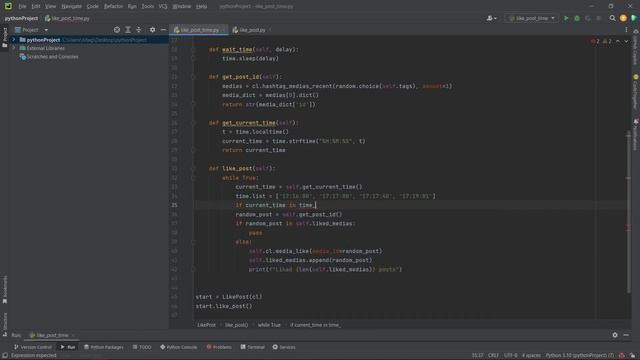Expand the External Libraries tree node
640x360 pixels.
13,48
